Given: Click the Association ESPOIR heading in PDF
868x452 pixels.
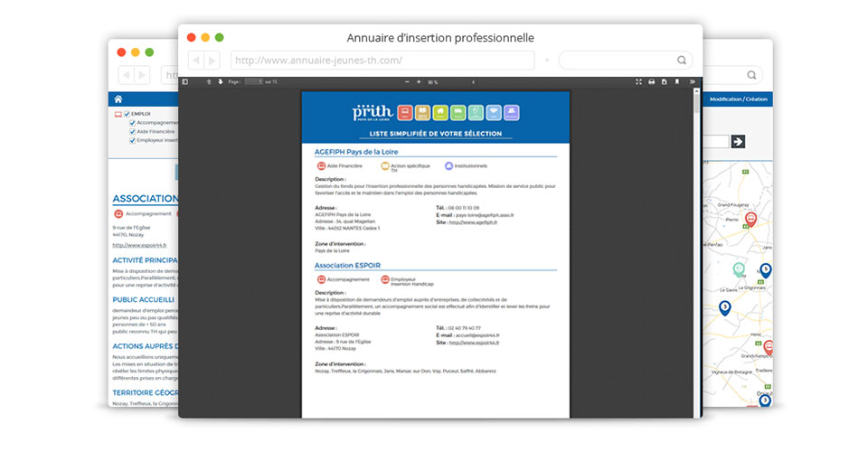Looking at the screenshot, I should [x=347, y=265].
